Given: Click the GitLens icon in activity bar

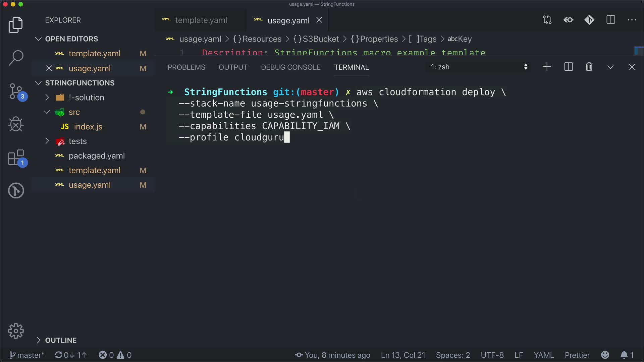Looking at the screenshot, I should coord(16,190).
